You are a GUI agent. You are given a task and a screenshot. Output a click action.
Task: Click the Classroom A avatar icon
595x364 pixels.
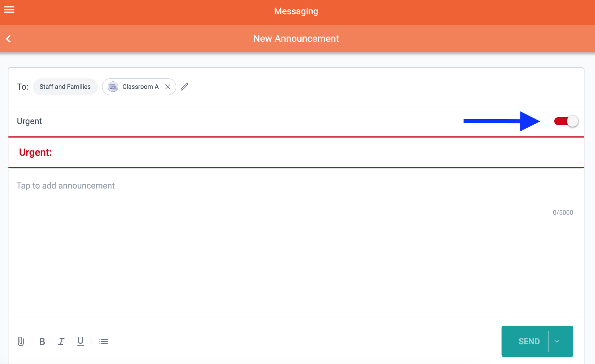coord(113,87)
